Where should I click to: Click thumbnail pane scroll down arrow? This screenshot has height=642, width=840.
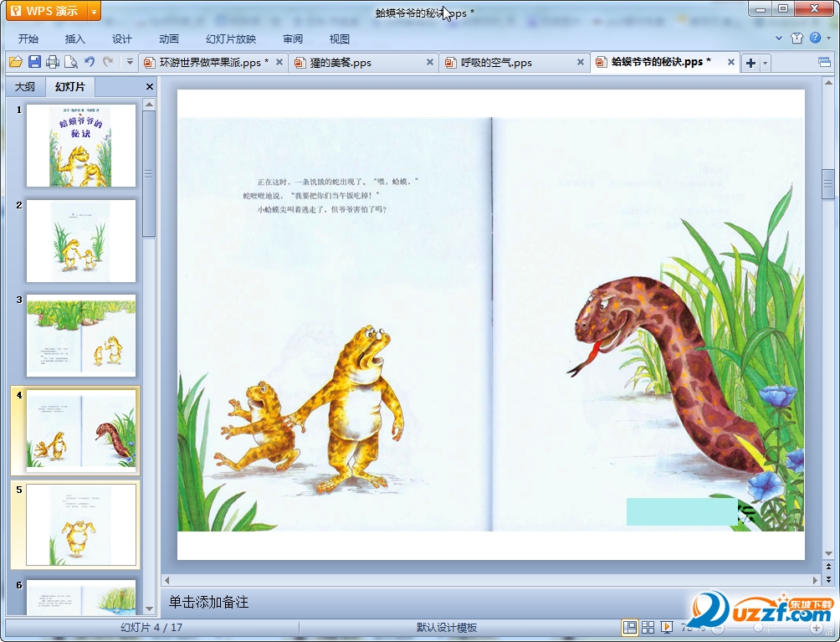(150, 609)
